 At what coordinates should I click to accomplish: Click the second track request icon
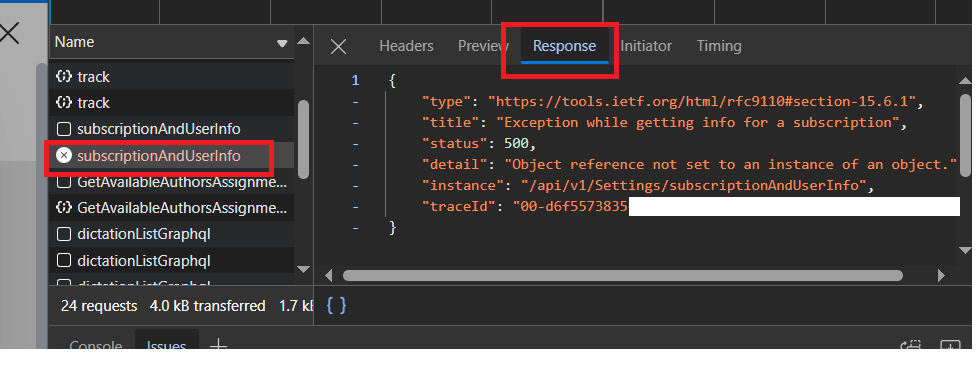point(64,102)
